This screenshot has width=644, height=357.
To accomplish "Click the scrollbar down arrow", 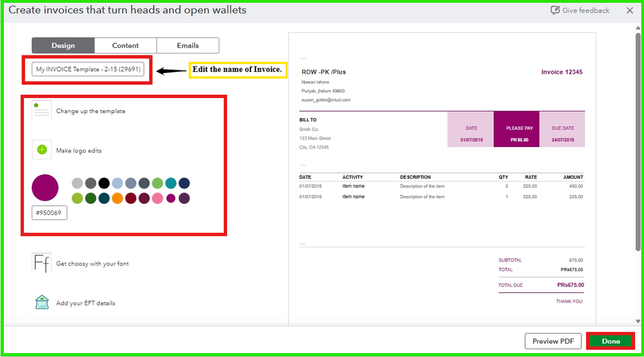I will coord(638,321).
